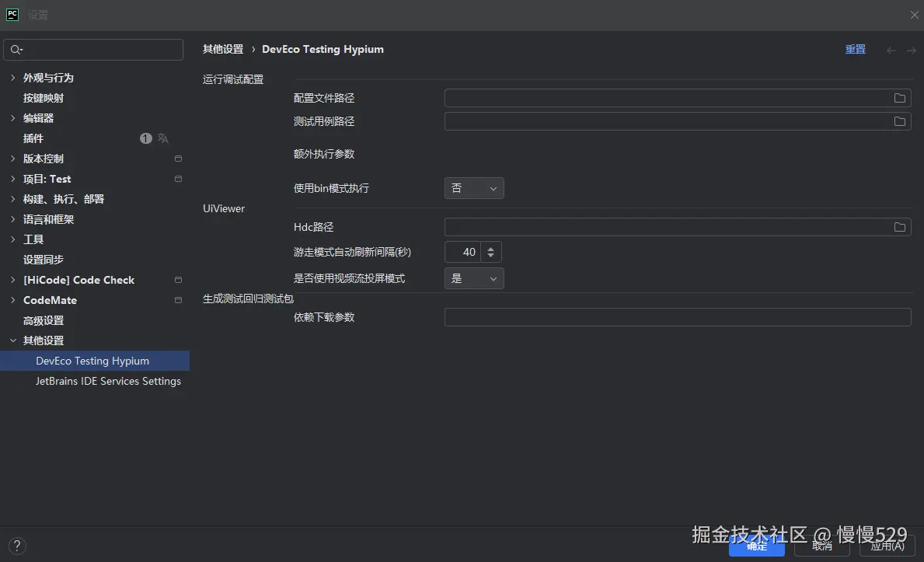The height and width of the screenshot is (562, 924).
Task: Click the plugin translation icon beside 插件
Action: point(163,138)
